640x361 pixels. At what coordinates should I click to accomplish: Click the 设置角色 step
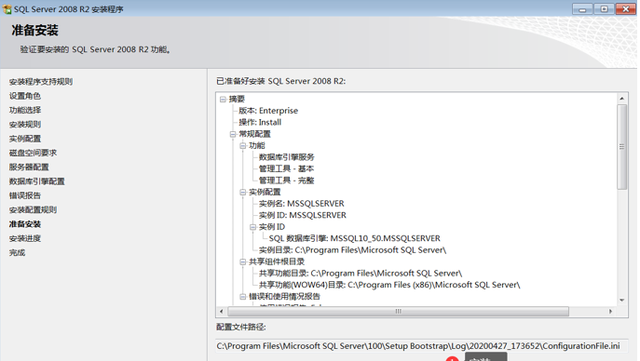[25, 96]
